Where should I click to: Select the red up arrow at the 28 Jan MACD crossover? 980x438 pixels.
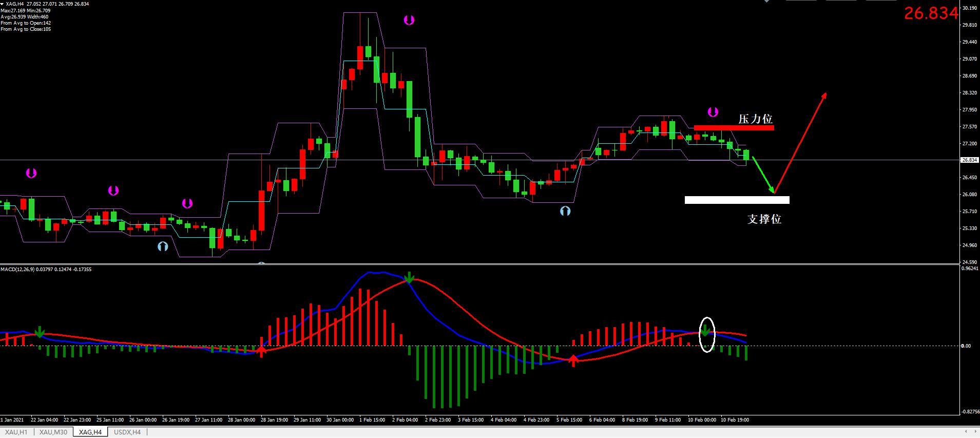click(261, 351)
